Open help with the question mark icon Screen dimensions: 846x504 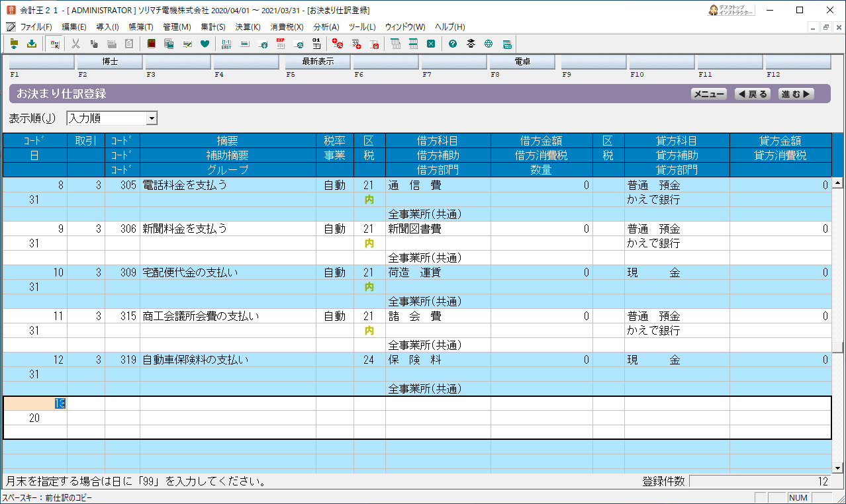(x=453, y=44)
